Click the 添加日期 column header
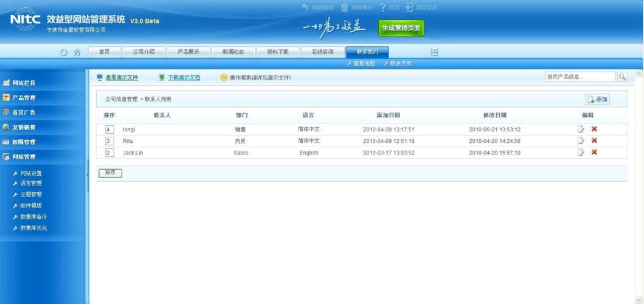The image size is (644, 304). coord(388,115)
